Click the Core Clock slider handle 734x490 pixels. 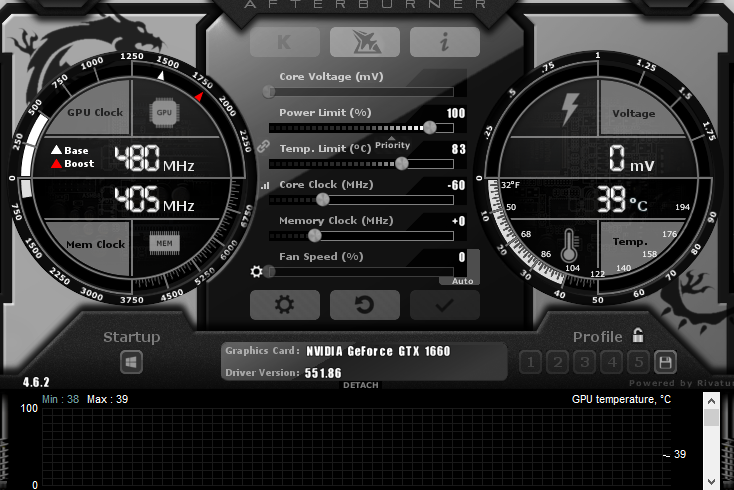tap(323, 200)
